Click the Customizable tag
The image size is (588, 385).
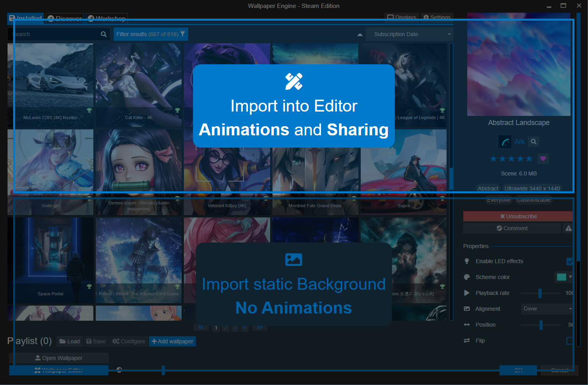(x=534, y=200)
